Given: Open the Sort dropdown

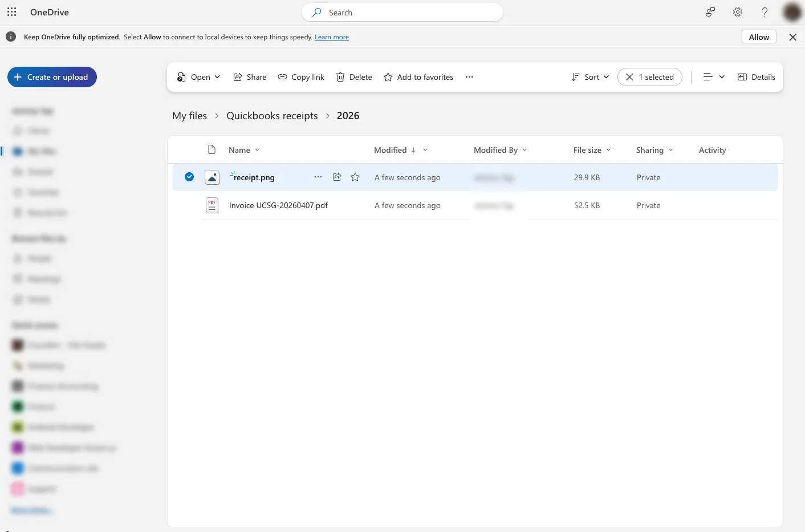Looking at the screenshot, I should click(590, 77).
